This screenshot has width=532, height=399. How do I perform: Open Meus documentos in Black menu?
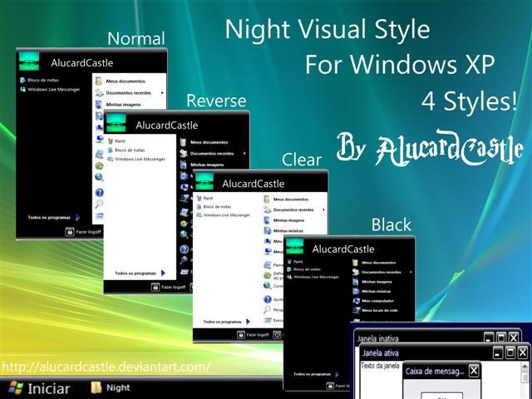pyautogui.click(x=374, y=263)
